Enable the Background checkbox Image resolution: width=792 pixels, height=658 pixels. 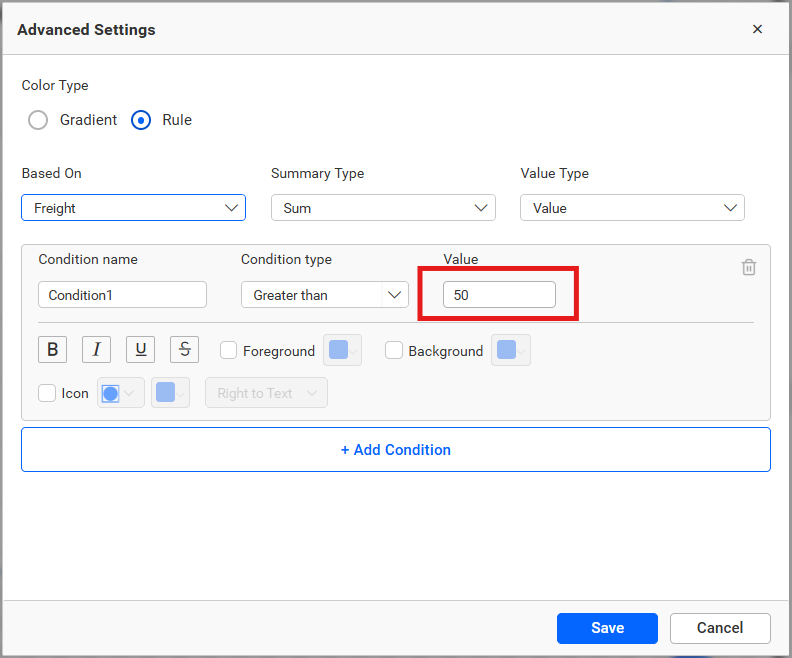394,351
